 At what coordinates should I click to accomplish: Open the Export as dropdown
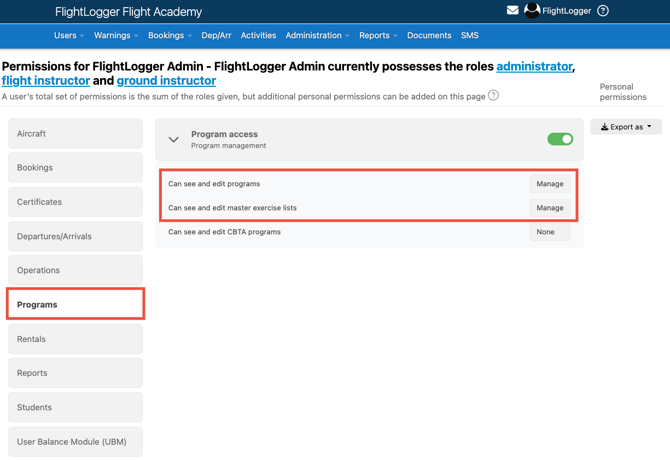(x=626, y=127)
